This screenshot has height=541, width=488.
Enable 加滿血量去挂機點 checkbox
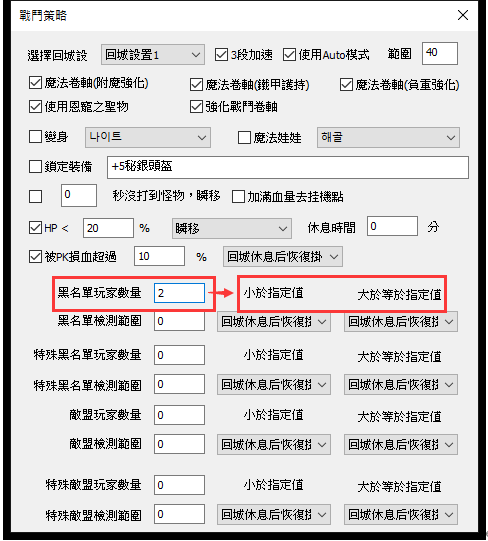point(238,197)
